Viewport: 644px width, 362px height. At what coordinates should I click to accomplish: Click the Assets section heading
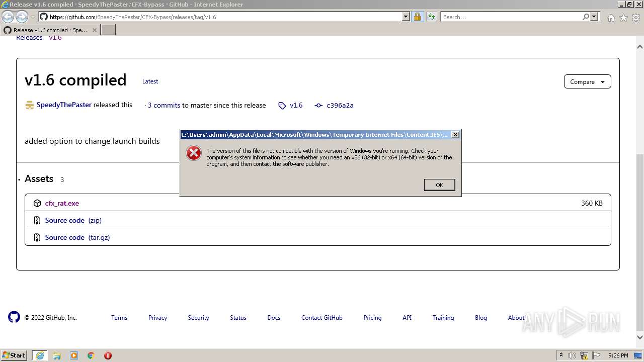pyautogui.click(x=39, y=179)
